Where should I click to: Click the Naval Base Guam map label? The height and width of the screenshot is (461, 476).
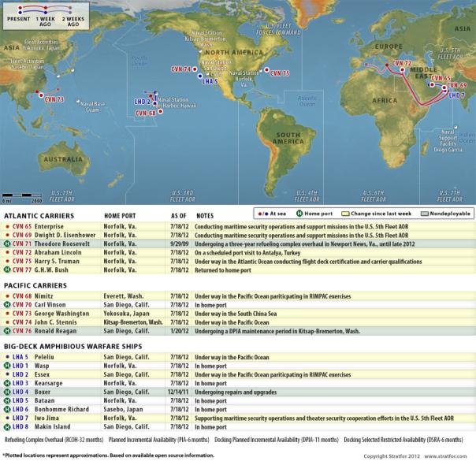92,107
